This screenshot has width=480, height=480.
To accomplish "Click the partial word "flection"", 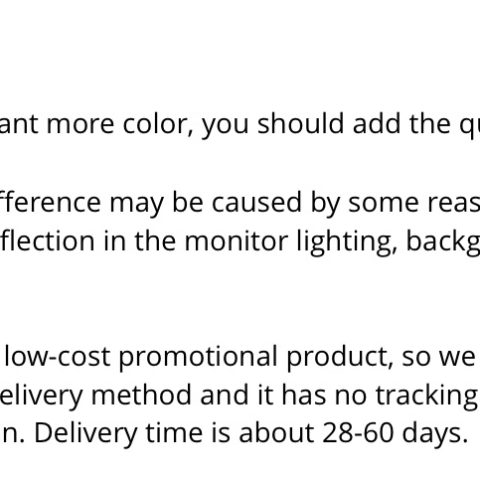I will coord(47,240).
